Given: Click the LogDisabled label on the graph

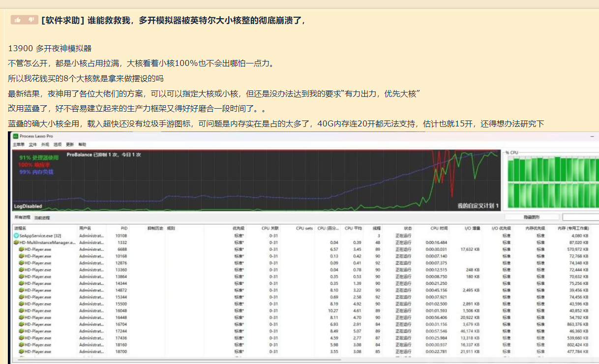Looking at the screenshot, I should coord(28,206).
